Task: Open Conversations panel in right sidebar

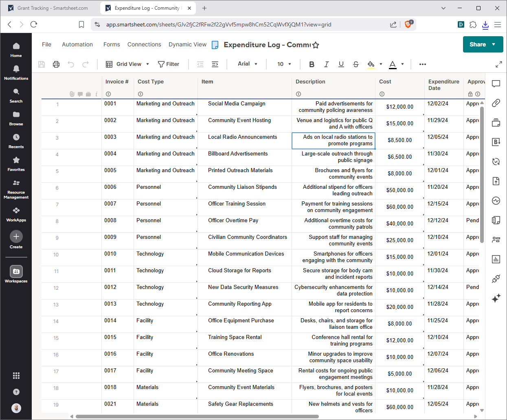Action: [x=496, y=84]
